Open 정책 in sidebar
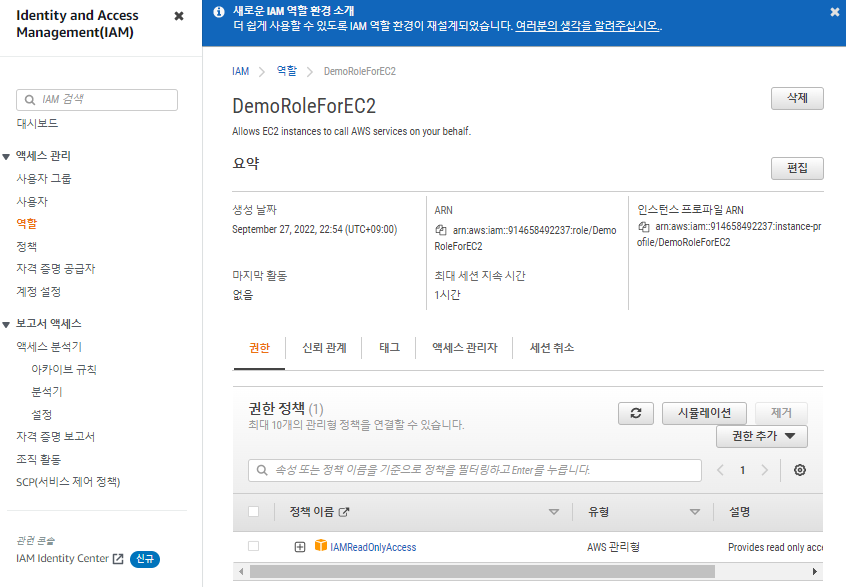Viewport: 846px width, 587px height. pyautogui.click(x=26, y=247)
